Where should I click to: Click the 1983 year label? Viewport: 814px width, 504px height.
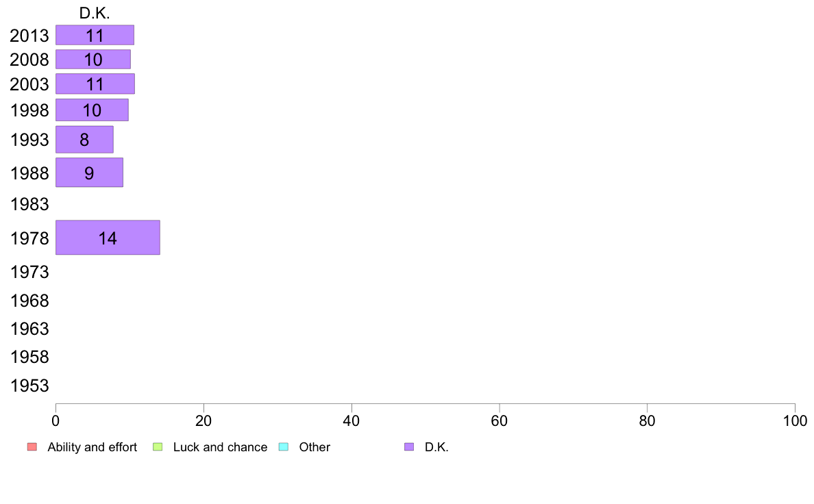point(29,204)
